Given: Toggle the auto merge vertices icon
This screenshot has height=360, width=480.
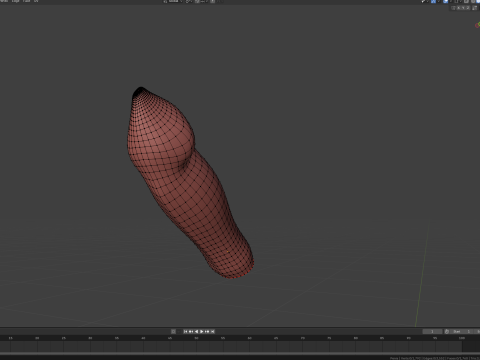Looking at the screenshot, I should coord(474,8).
